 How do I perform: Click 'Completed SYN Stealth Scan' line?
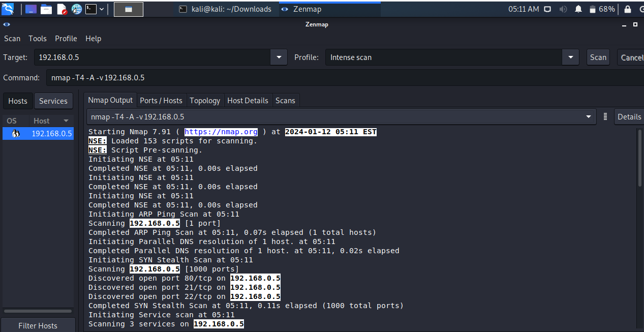click(x=246, y=306)
